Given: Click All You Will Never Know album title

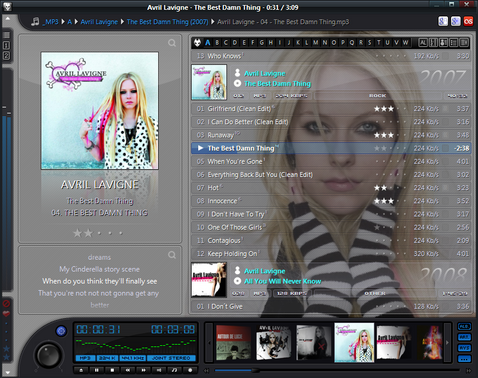Looking at the screenshot, I should point(283,281).
